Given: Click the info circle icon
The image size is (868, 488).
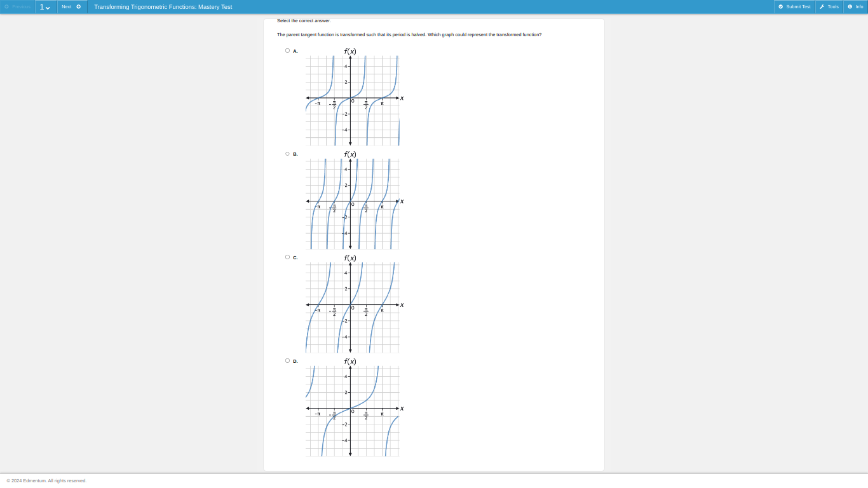Looking at the screenshot, I should pos(850,7).
